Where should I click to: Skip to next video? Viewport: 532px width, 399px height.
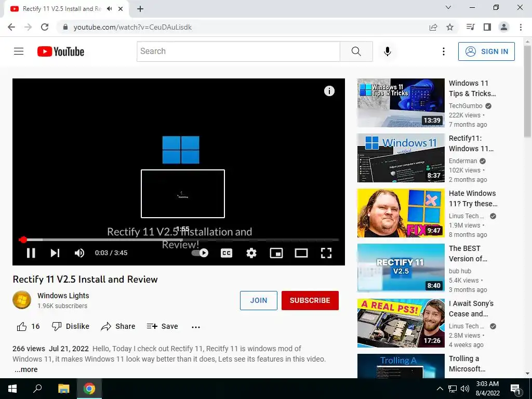pyautogui.click(x=55, y=253)
